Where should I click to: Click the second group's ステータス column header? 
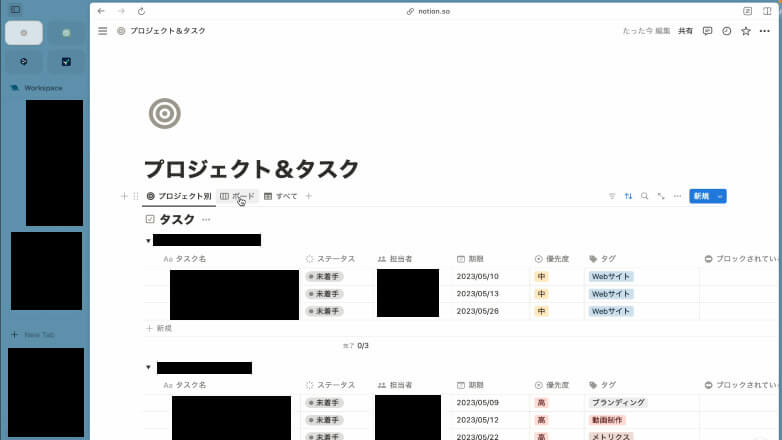[x=331, y=385]
